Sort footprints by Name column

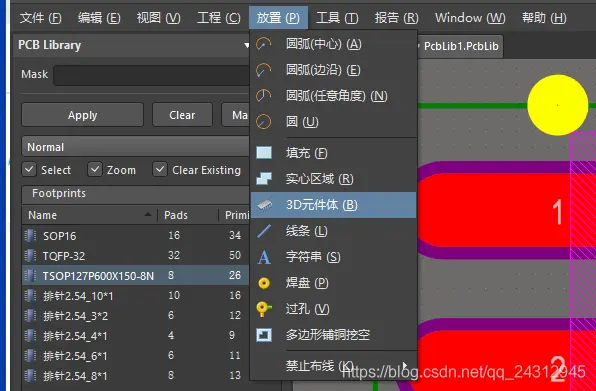point(89,215)
